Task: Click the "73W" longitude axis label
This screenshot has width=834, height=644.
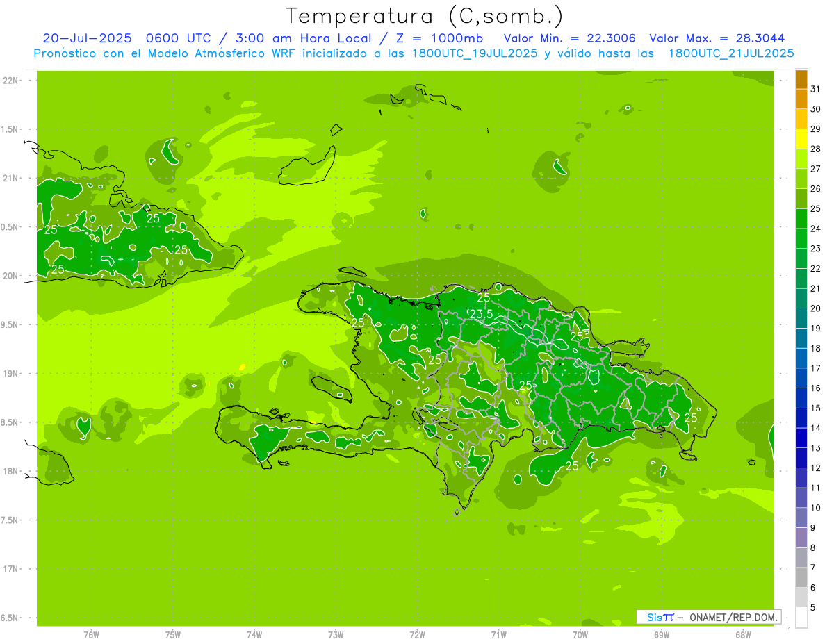Action: click(336, 634)
